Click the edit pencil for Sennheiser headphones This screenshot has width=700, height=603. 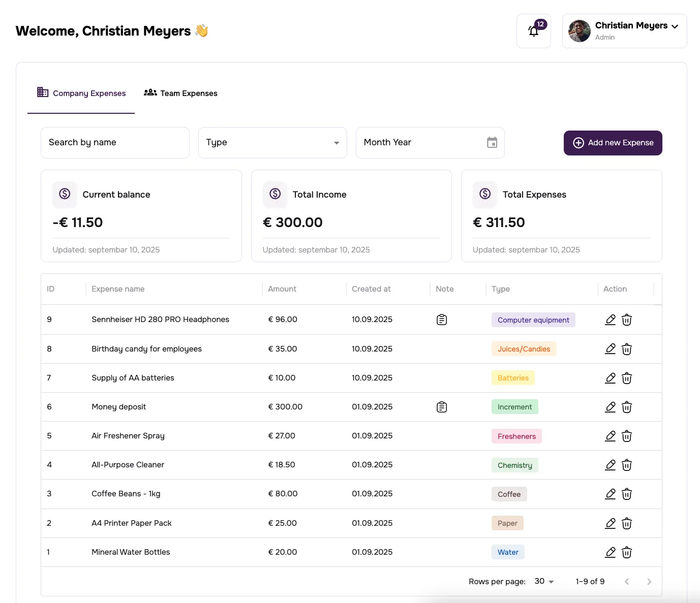[x=610, y=320]
